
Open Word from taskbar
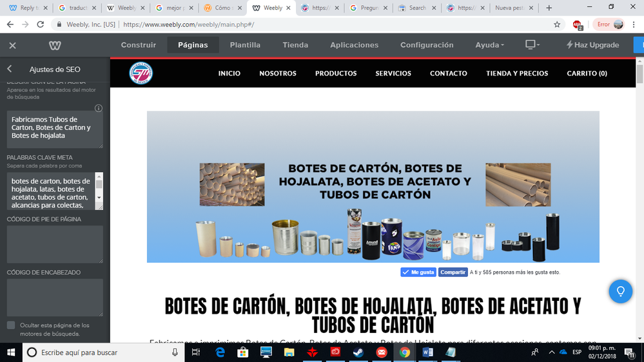click(x=427, y=352)
